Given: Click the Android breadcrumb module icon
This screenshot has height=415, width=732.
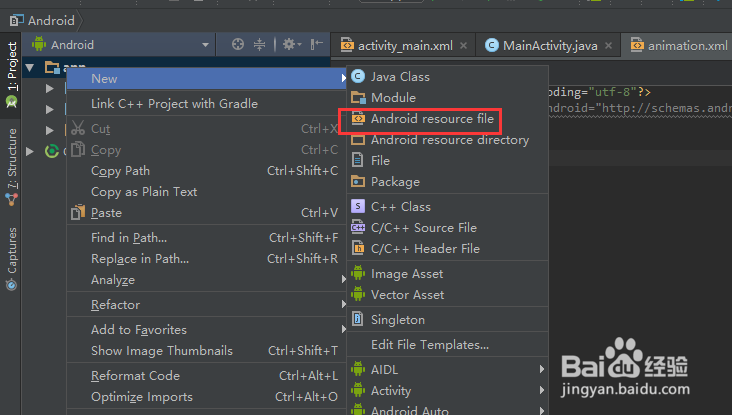Looking at the screenshot, I should (x=17, y=20).
